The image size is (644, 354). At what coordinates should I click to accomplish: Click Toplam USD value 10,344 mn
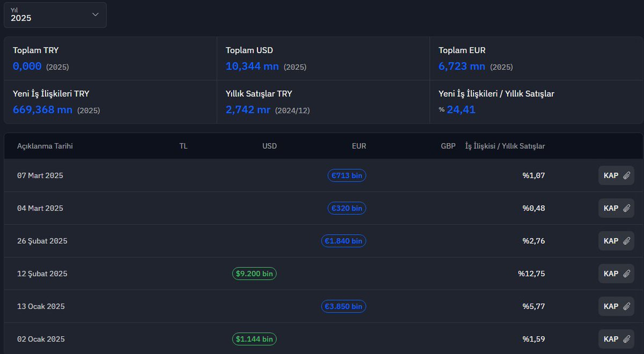click(252, 66)
